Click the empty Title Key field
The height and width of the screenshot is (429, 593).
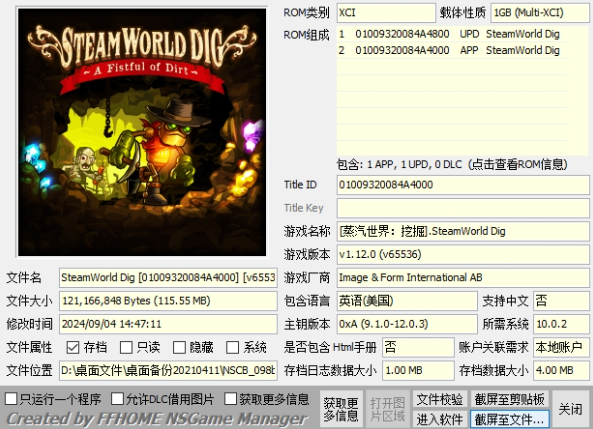click(463, 208)
